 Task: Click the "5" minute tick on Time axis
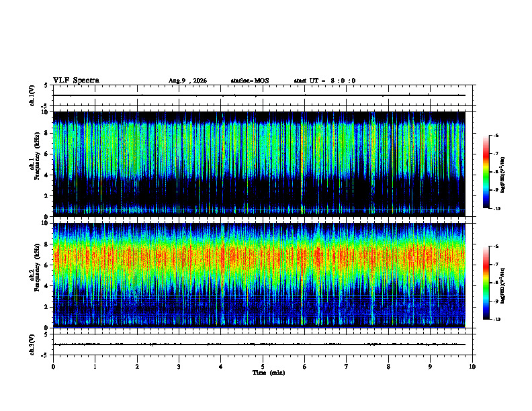coord(263,367)
